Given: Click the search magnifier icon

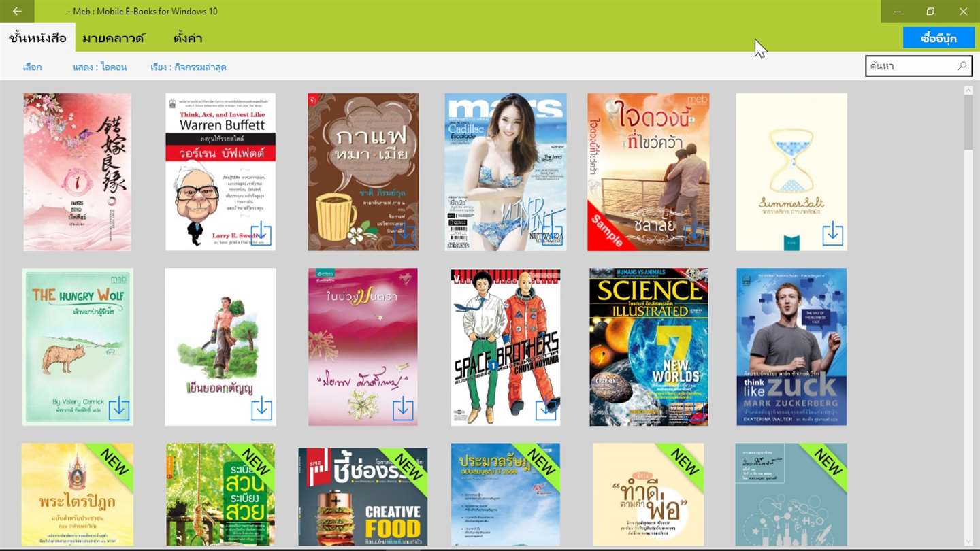Looking at the screenshot, I should pyautogui.click(x=962, y=66).
